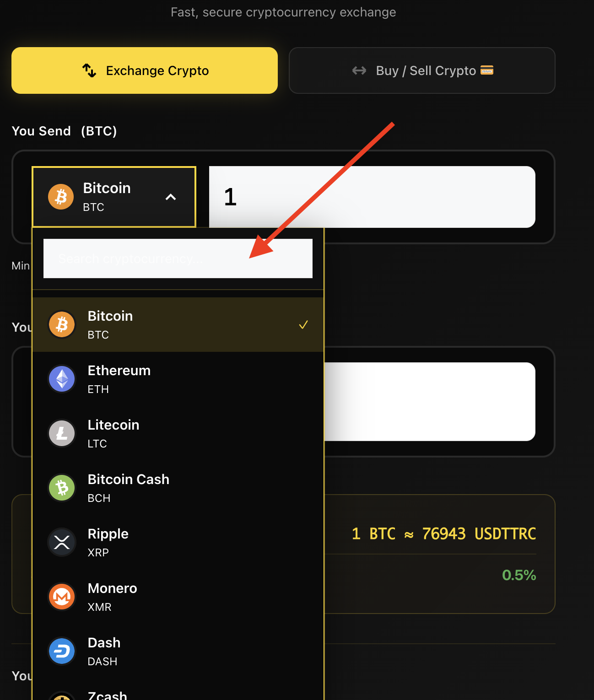594x700 pixels.
Task: Click the BTC amount field showing 1
Action: click(372, 197)
